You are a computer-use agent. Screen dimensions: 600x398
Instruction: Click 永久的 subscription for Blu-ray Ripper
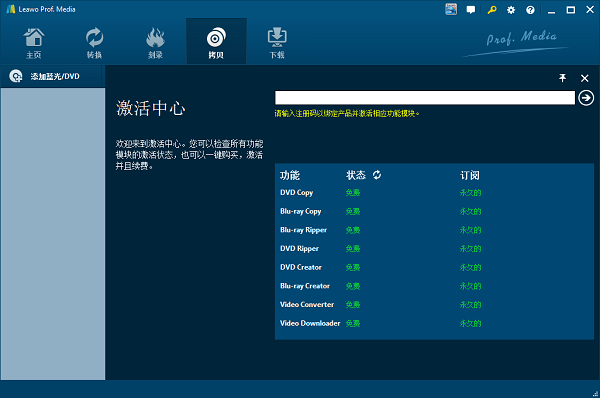coord(470,230)
